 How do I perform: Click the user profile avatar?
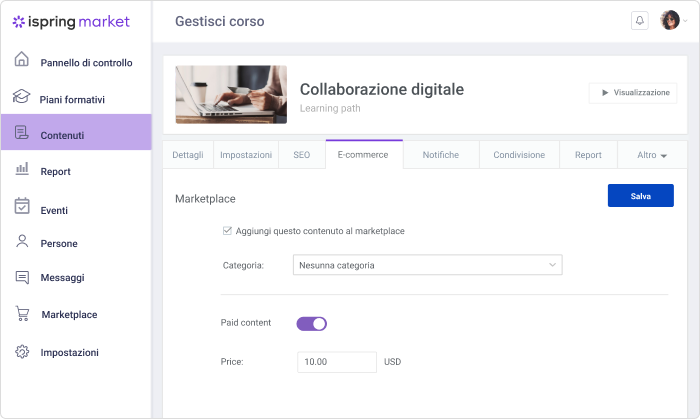(x=670, y=20)
